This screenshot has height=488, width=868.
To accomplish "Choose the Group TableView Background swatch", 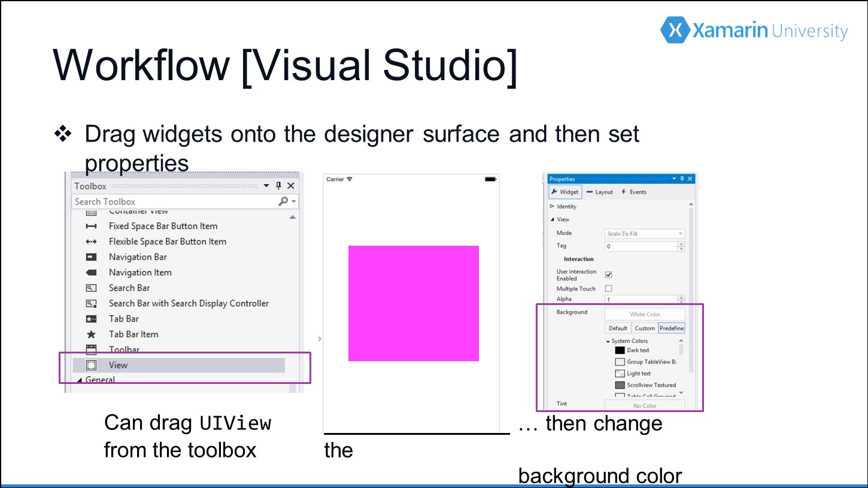I will pos(620,362).
